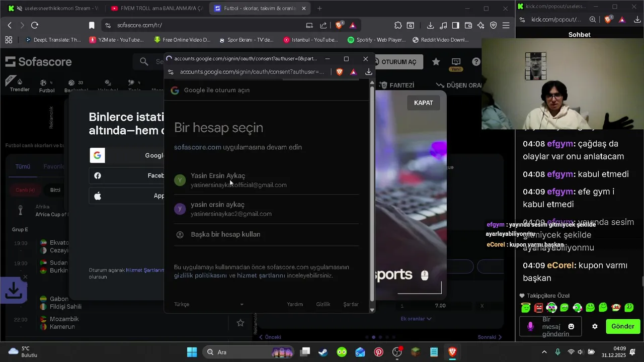Open the Reddit Video Downloader bookmark

coord(440,40)
